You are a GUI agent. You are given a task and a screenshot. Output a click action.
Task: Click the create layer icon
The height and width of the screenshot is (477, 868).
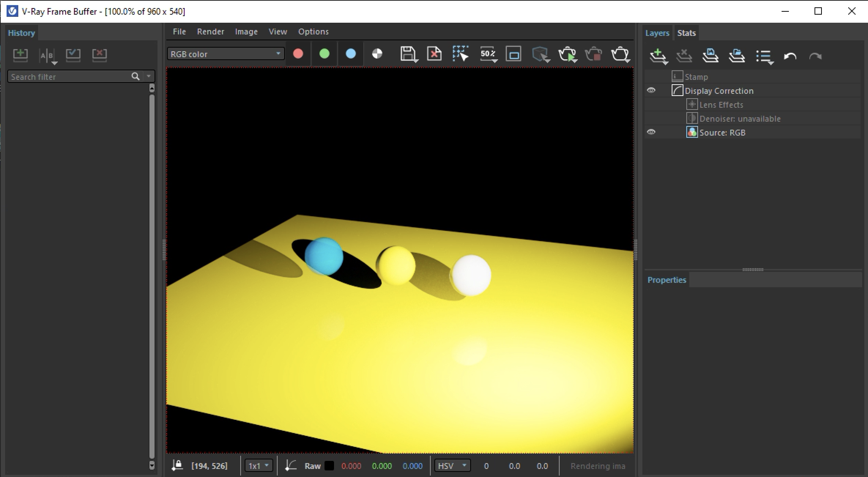[658, 56]
